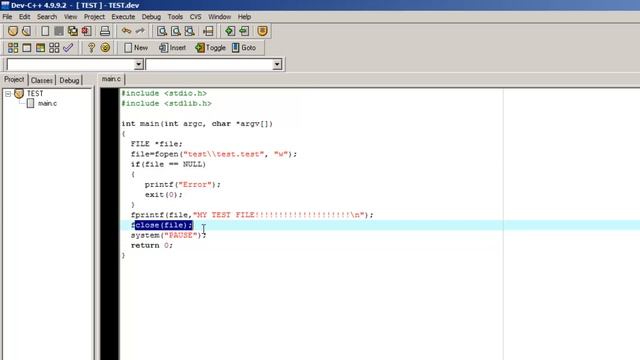Screen dimensions: 640x360
Task: Select the TEST project in tree
Action: pyautogui.click(x=35, y=93)
